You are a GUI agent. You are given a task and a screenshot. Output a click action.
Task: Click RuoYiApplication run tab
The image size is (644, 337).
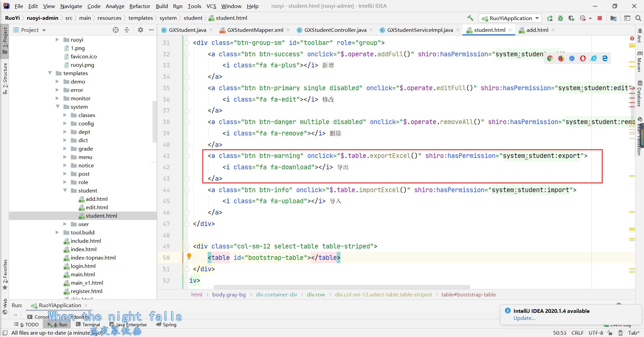tap(60, 305)
